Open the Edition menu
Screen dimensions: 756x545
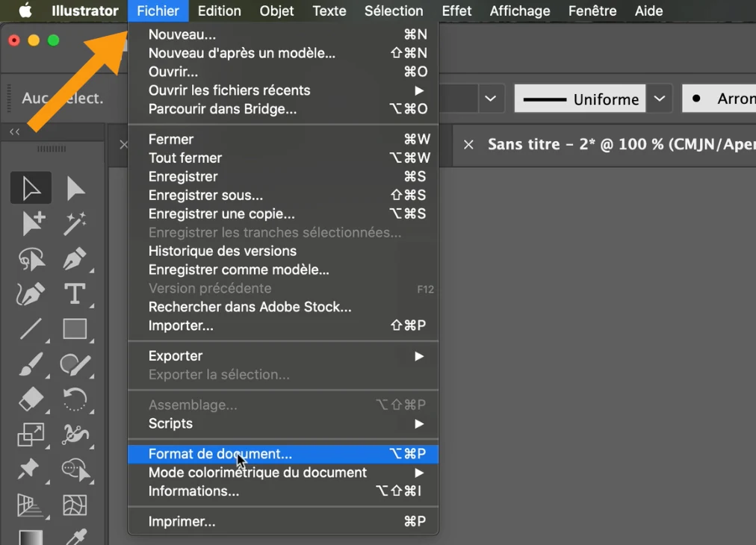coord(220,10)
